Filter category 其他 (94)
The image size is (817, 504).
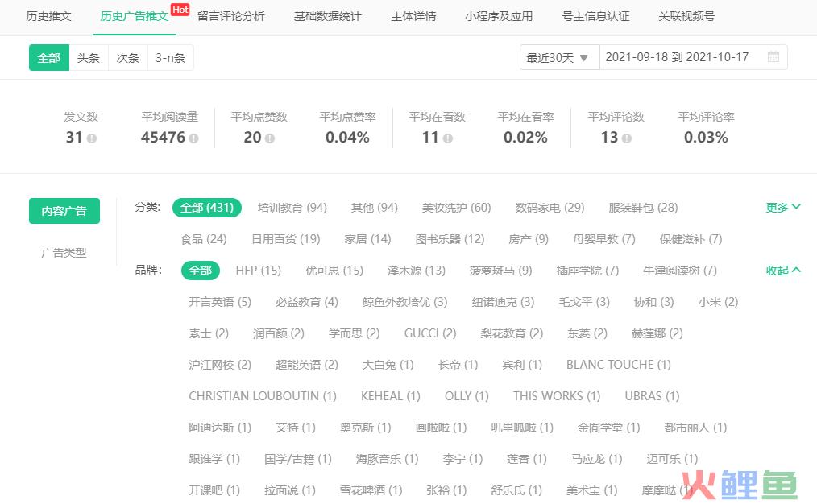(x=374, y=208)
